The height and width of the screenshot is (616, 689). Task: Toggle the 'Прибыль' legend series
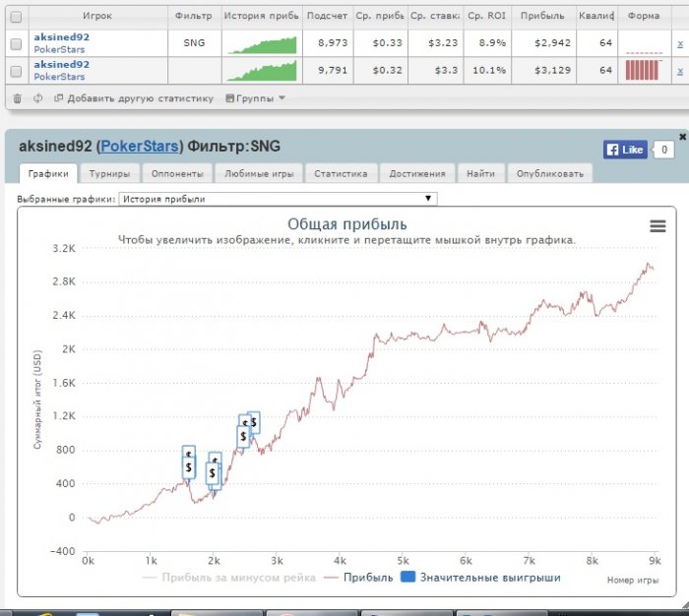click(x=358, y=578)
